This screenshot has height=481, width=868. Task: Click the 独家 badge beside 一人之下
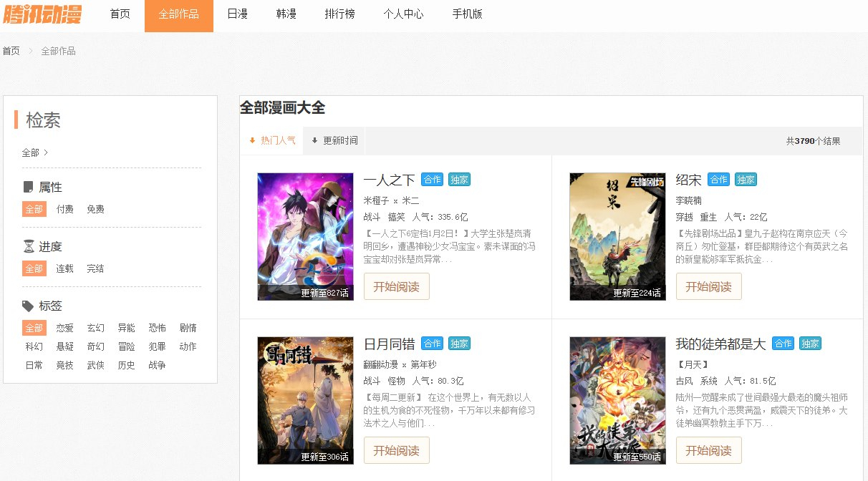[x=460, y=180]
